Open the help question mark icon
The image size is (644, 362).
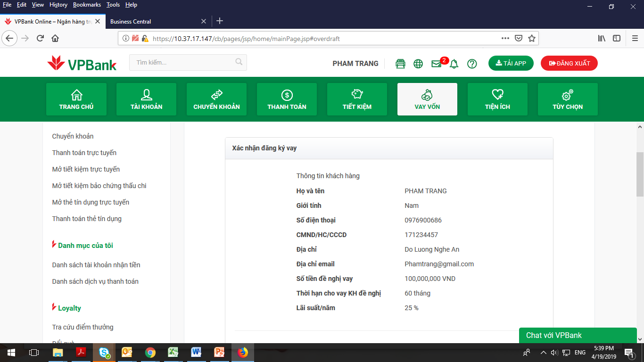(x=472, y=64)
